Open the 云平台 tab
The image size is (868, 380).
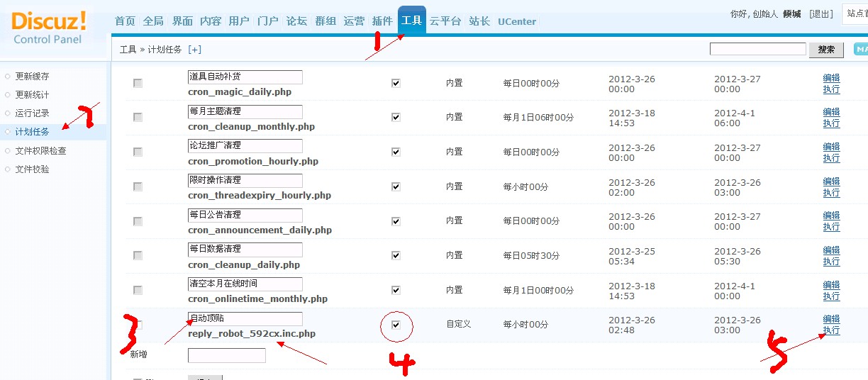445,21
